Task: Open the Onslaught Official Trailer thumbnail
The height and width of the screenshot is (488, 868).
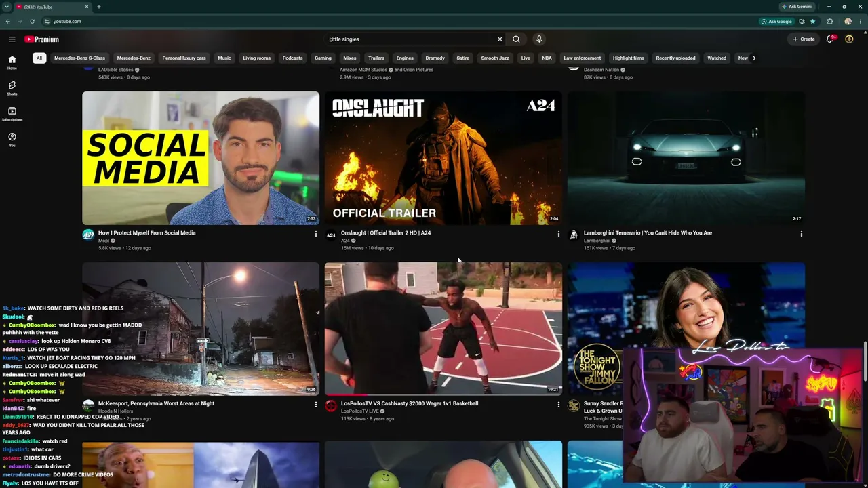Action: (443, 158)
